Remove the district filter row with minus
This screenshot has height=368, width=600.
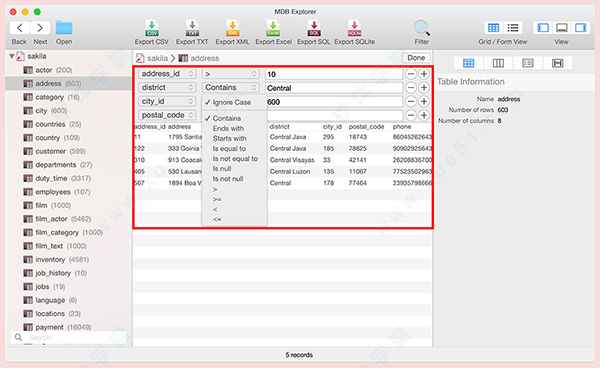[x=411, y=88]
